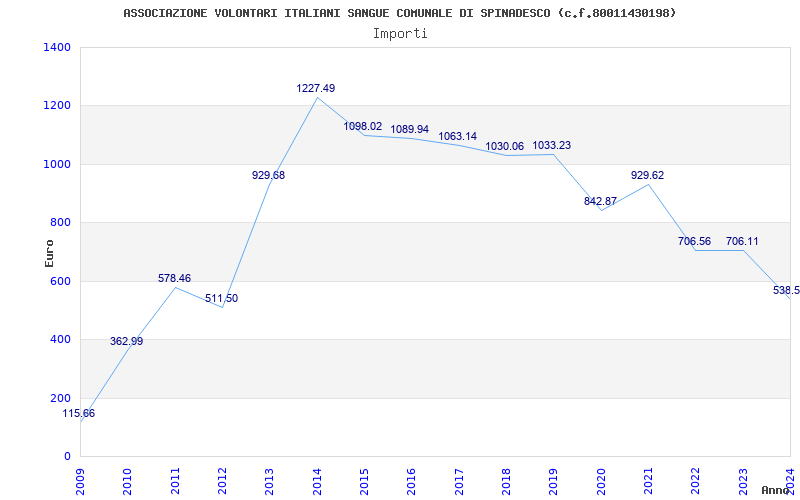The width and height of the screenshot is (800, 500).
Task: Select the 1033.23 data label
Action: click(x=552, y=145)
